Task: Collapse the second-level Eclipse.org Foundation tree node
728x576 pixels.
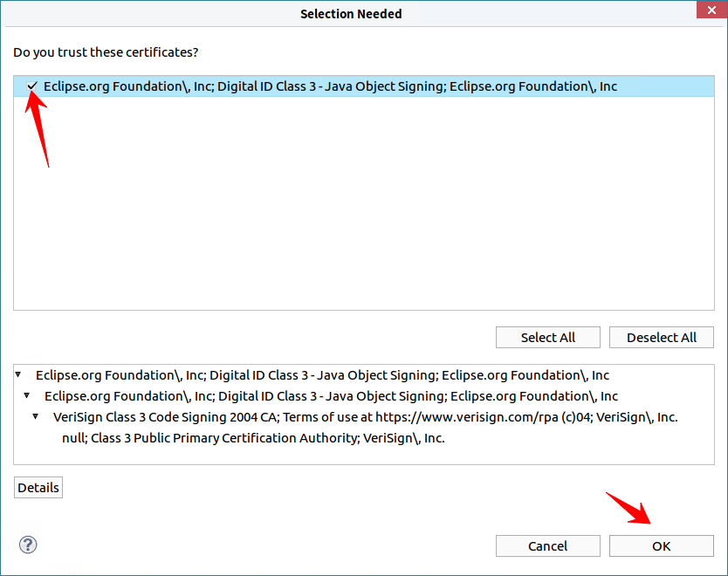Action: 27,395
